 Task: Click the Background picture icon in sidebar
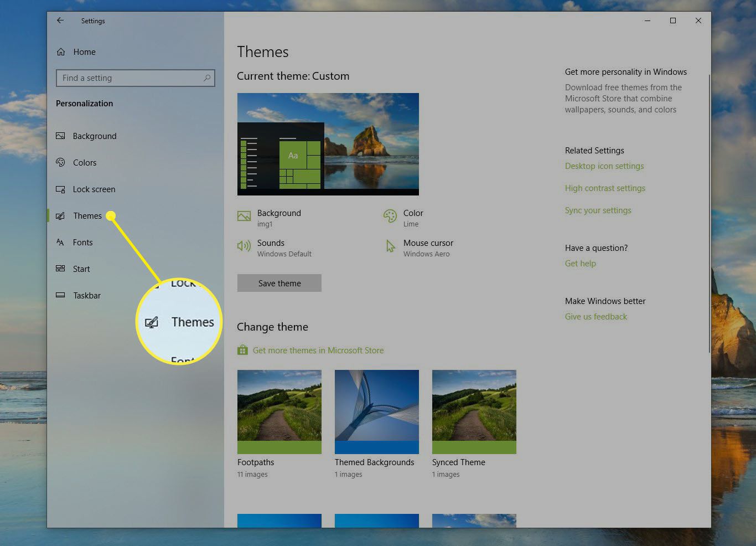click(x=60, y=136)
